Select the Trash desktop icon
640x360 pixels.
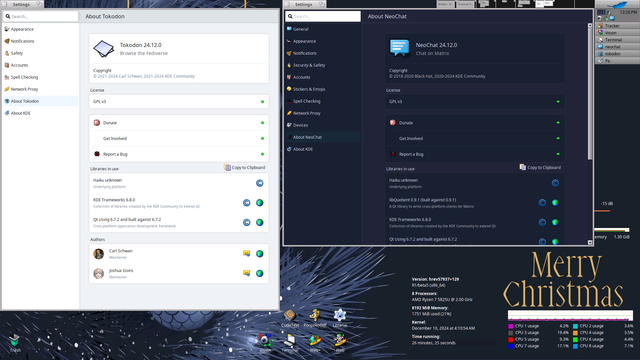click(15, 343)
